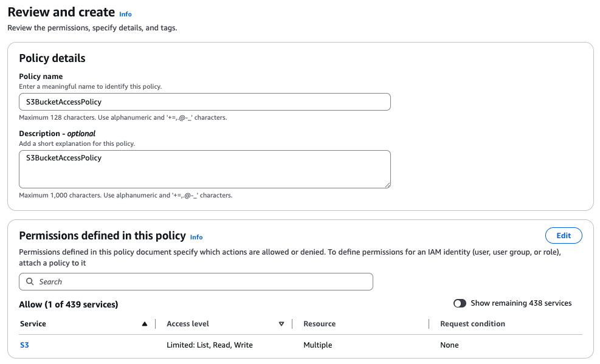Image resolution: width=600 pixels, height=364 pixels.
Task: Open Info link beside Permissions defined heading
Action: (196, 237)
